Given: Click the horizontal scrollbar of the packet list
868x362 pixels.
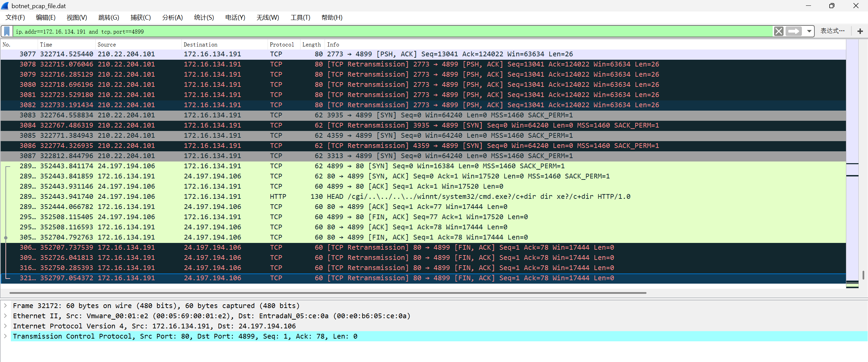Looking at the screenshot, I should click(328, 292).
